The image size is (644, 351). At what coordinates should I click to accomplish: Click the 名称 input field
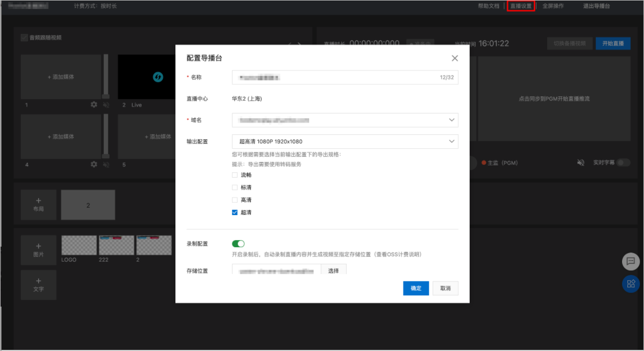tap(345, 78)
